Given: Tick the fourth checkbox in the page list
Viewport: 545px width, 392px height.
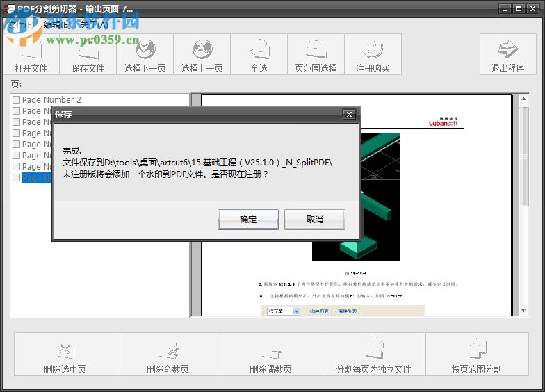Looking at the screenshot, I should pyautogui.click(x=16, y=133).
